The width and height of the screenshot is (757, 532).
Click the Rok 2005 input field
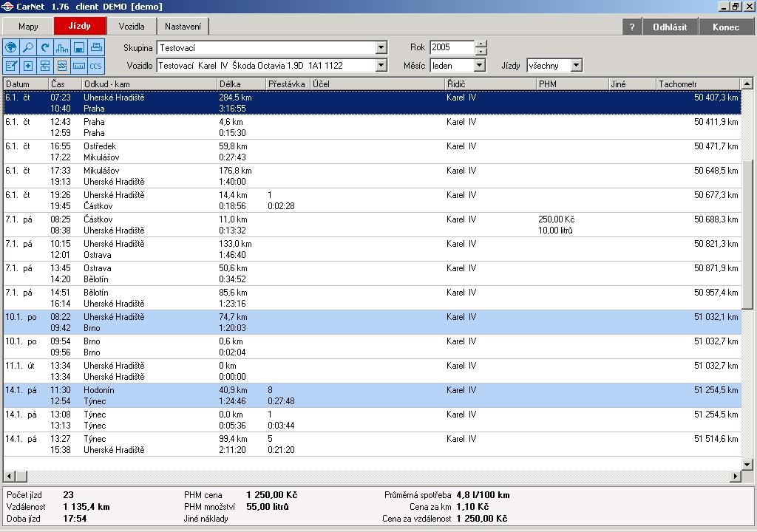coord(452,47)
